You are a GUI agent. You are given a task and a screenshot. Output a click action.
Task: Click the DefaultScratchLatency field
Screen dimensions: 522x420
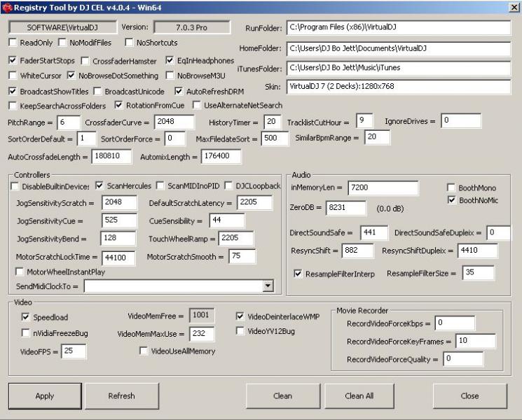[254, 202]
